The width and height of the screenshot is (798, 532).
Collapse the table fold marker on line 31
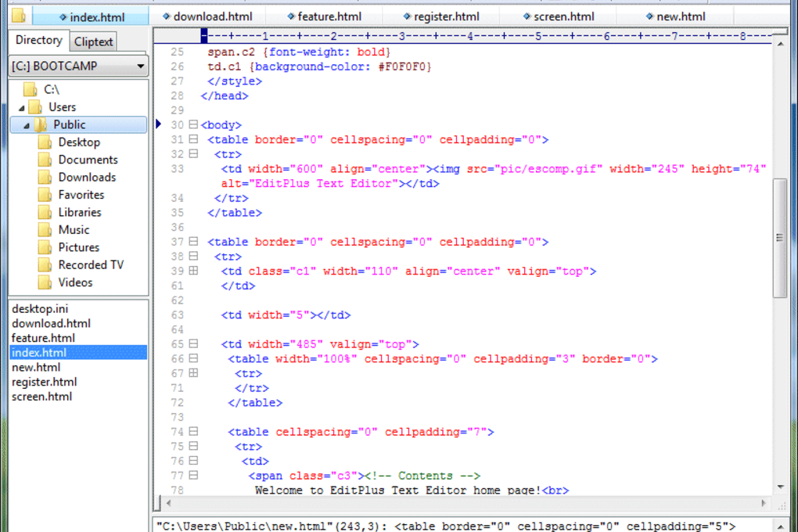[x=193, y=139]
